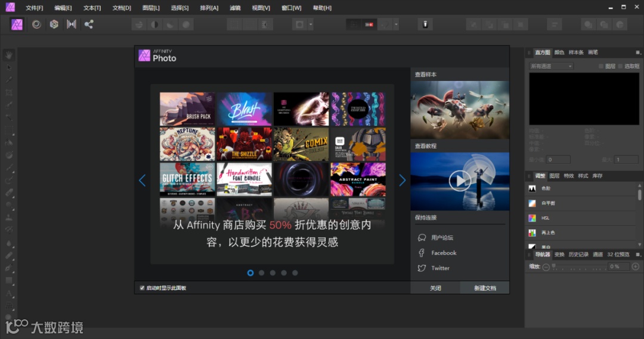The height and width of the screenshot is (339, 644).
Task: Switch to the 画笔 tab
Action: pos(593,52)
